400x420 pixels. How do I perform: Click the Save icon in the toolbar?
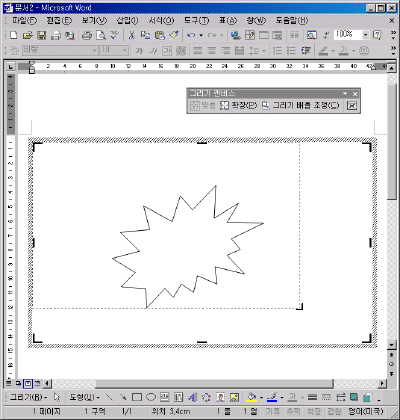[42, 35]
